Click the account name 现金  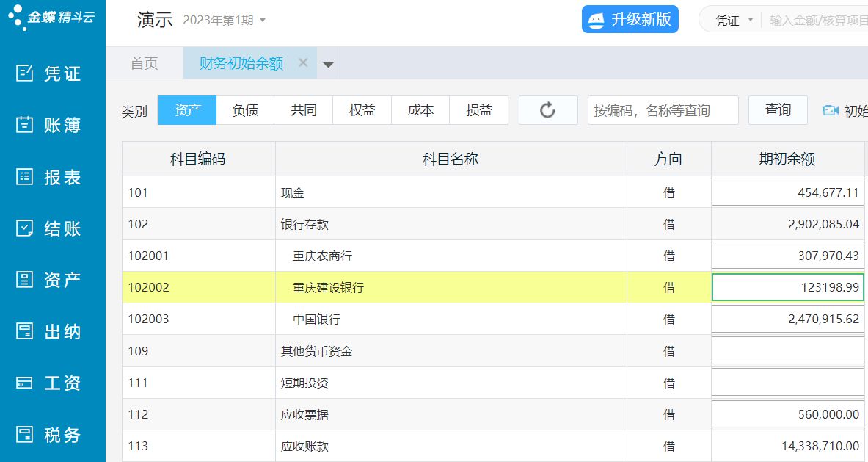pyautogui.click(x=293, y=192)
